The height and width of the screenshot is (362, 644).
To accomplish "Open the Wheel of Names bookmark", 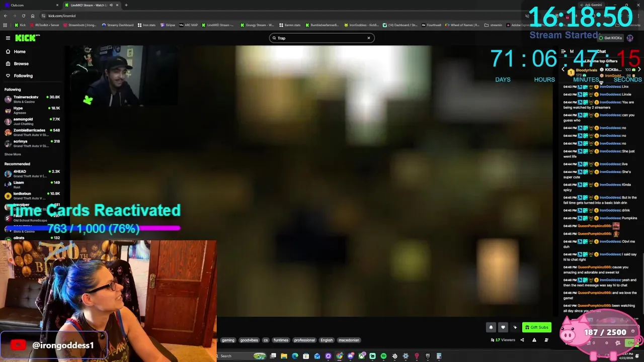I will coord(462,25).
